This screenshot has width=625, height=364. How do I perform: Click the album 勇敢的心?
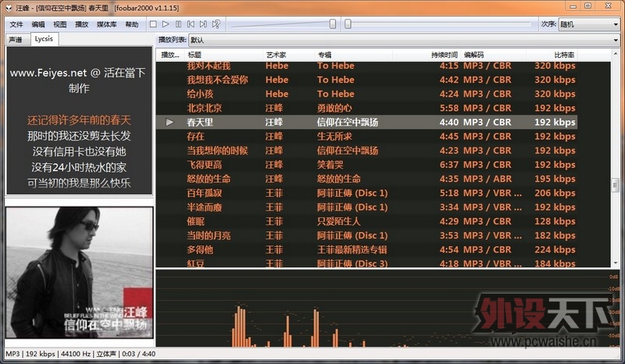click(334, 108)
